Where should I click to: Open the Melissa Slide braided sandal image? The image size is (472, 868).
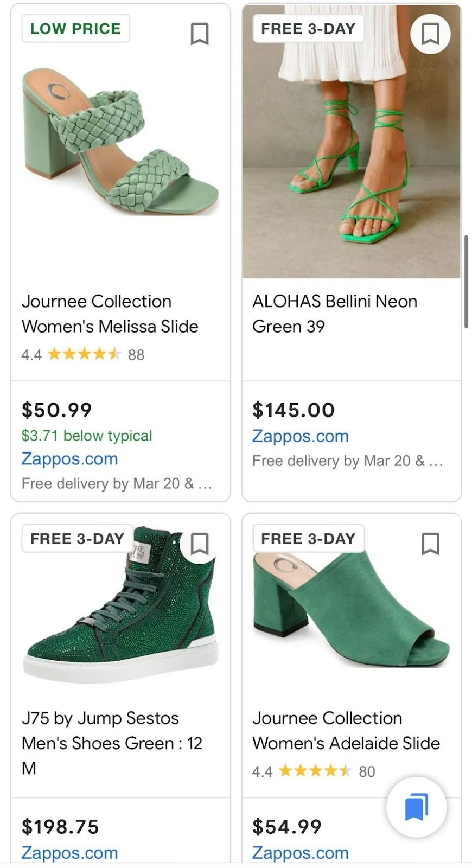click(x=120, y=142)
